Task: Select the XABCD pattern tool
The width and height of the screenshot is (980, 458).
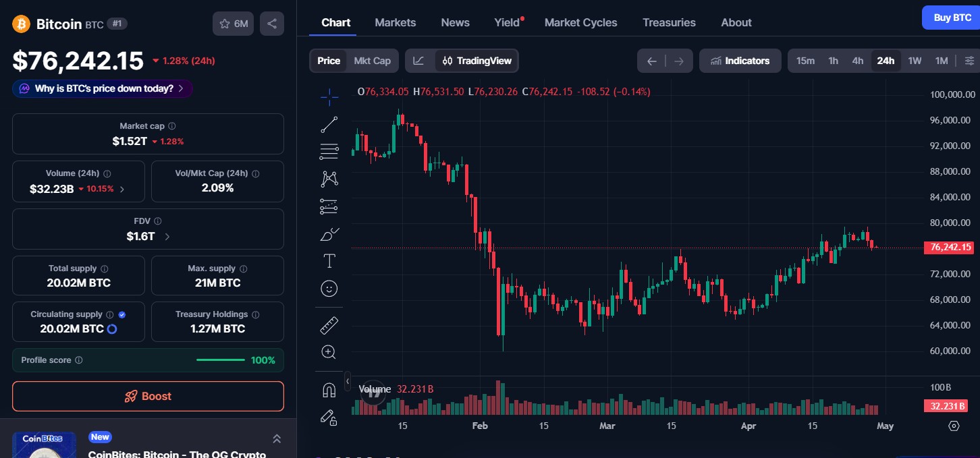Action: coord(329,178)
